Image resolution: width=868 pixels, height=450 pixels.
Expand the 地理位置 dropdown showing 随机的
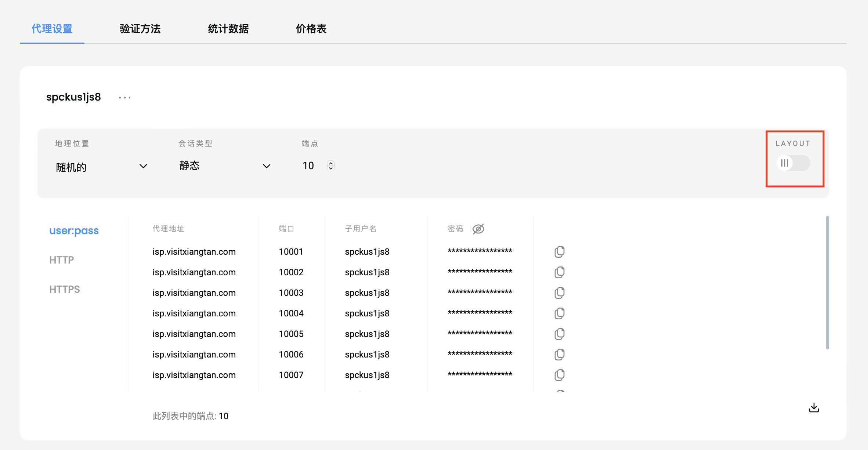tap(101, 167)
